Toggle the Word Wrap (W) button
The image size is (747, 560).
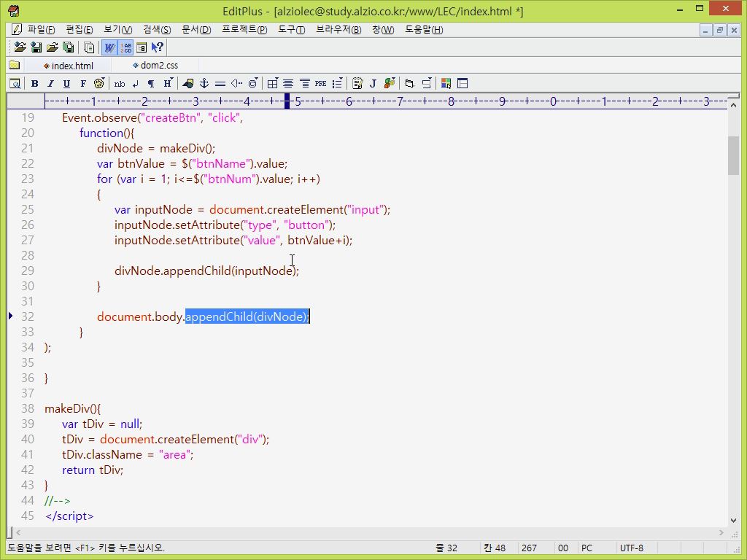pos(109,47)
